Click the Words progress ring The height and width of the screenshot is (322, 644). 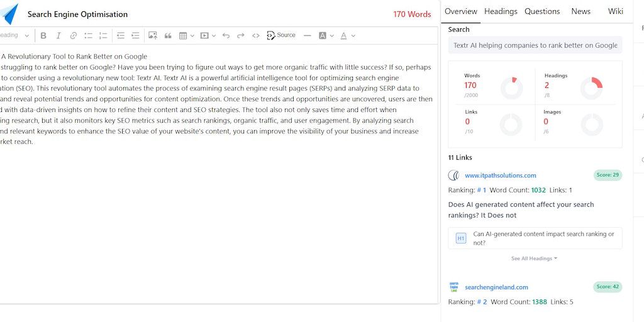coord(511,88)
